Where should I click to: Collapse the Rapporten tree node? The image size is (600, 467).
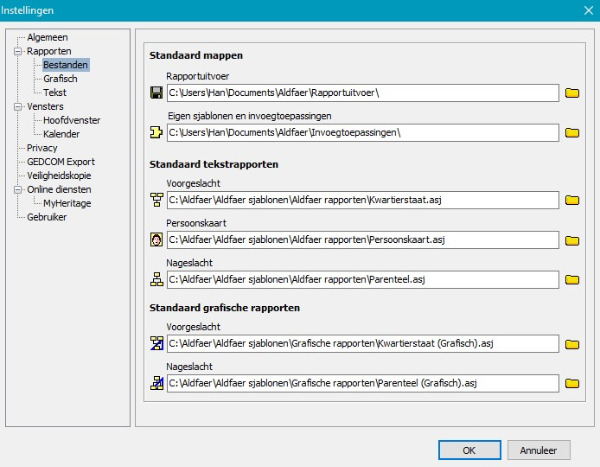tap(17, 51)
